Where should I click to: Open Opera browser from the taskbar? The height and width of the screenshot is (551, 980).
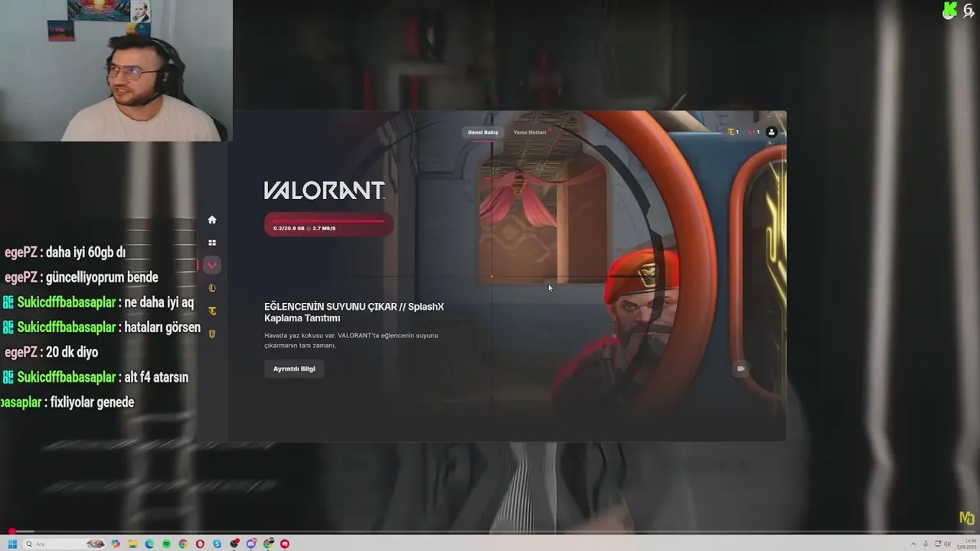[x=200, y=544]
